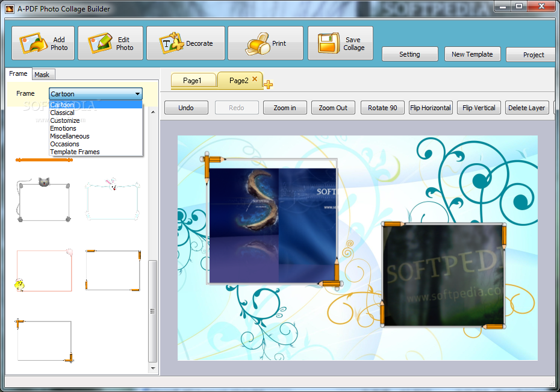Maximize the A-PDF Photo Collage Builder window
The height and width of the screenshot is (392, 560).
pyautogui.click(x=519, y=6)
